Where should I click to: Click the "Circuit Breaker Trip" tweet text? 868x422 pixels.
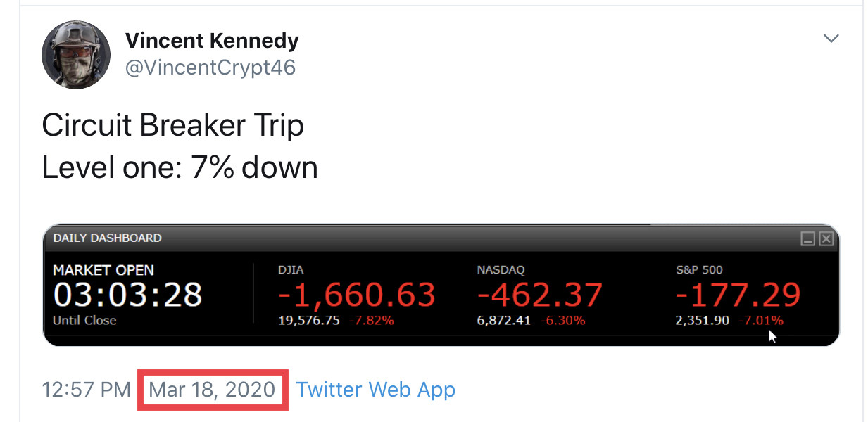(x=172, y=126)
